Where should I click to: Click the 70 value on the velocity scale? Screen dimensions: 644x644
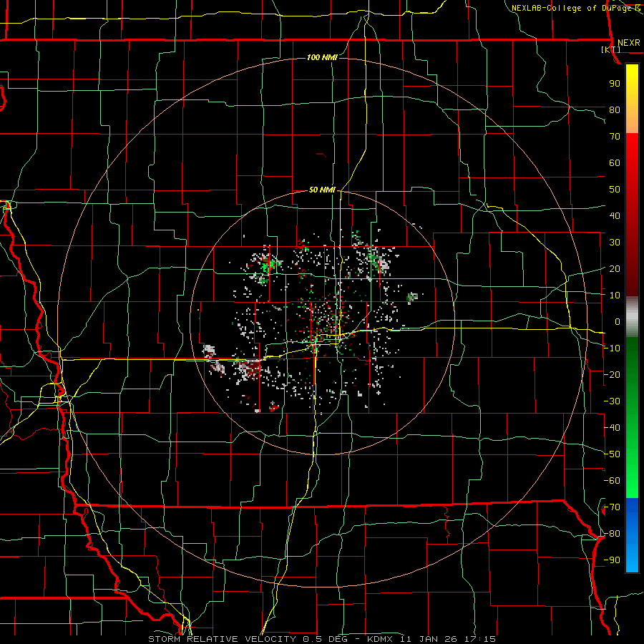[615, 137]
